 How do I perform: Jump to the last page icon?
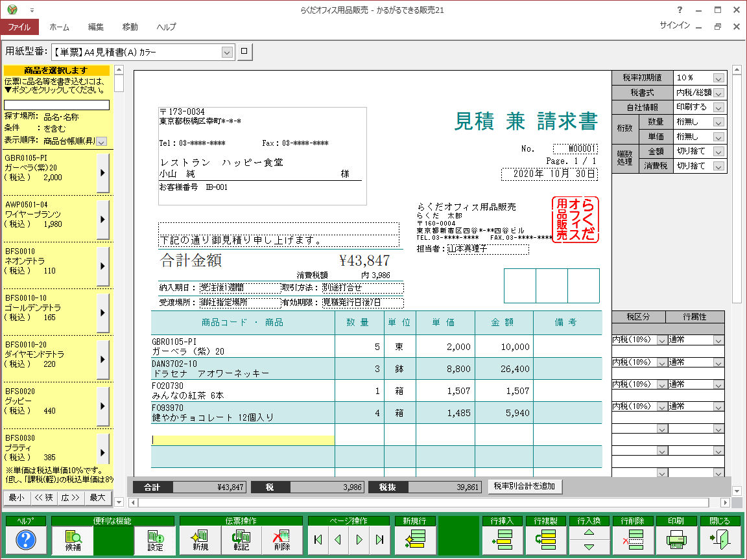click(x=380, y=539)
